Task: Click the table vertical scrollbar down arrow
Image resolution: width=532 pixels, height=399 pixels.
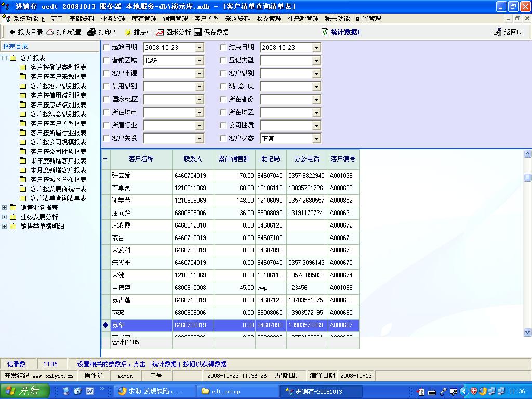Action: [x=527, y=332]
